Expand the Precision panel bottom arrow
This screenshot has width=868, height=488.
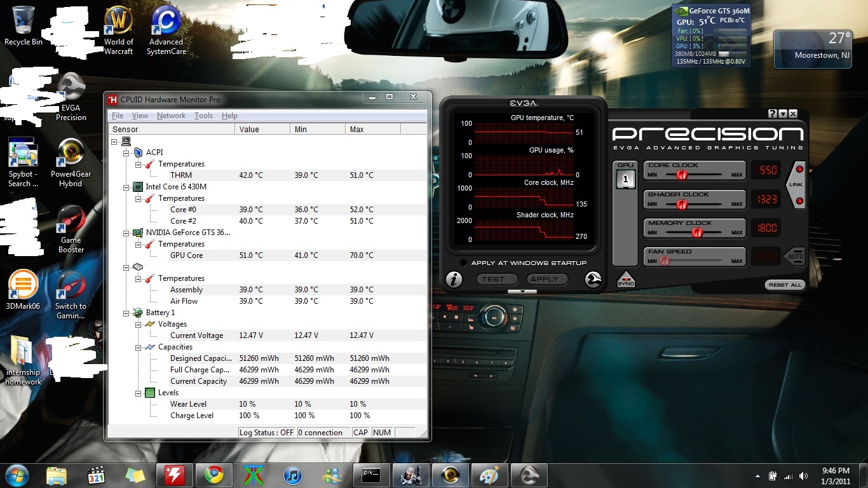[x=522, y=292]
